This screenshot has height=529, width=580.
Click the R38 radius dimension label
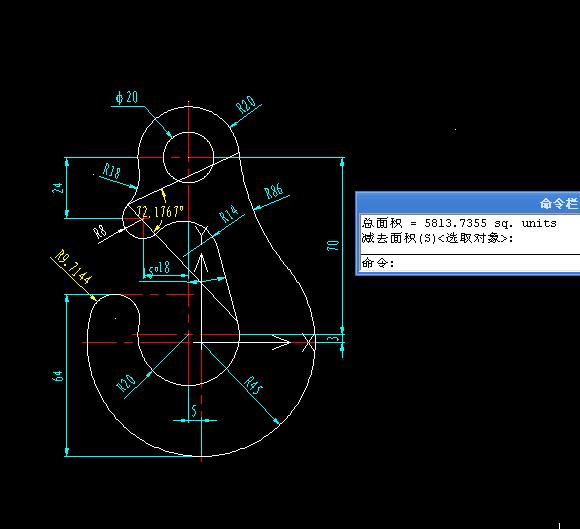pyautogui.click(x=112, y=171)
